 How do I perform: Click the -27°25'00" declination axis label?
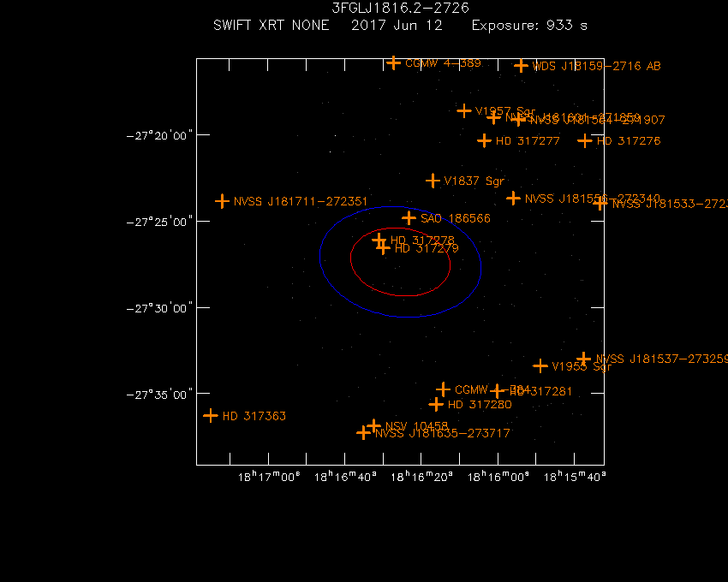pos(159,222)
